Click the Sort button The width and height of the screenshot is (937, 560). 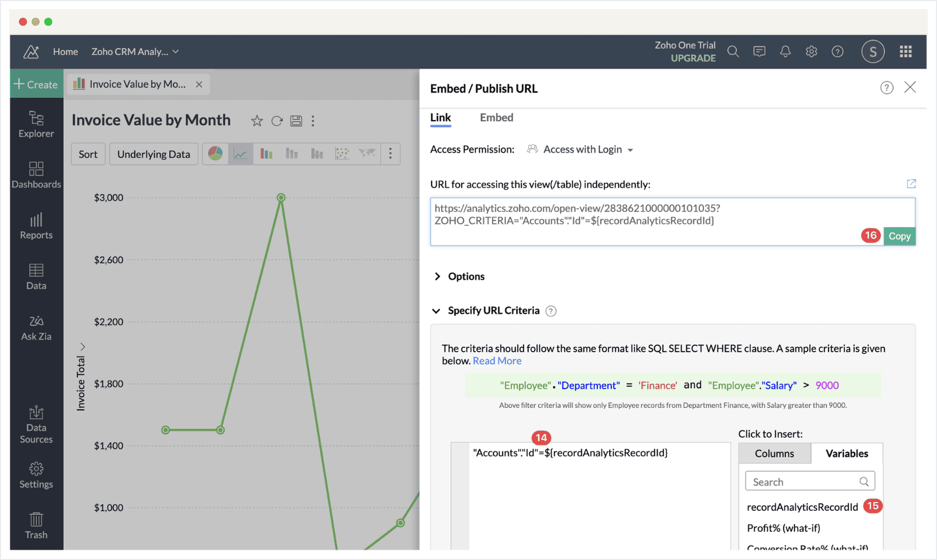[x=88, y=154]
